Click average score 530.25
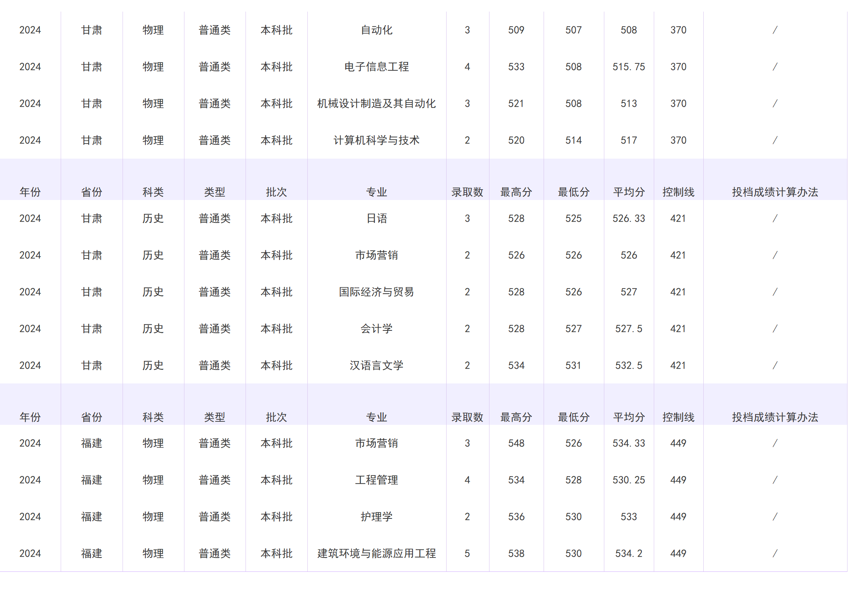The width and height of the screenshot is (868, 614). point(629,480)
